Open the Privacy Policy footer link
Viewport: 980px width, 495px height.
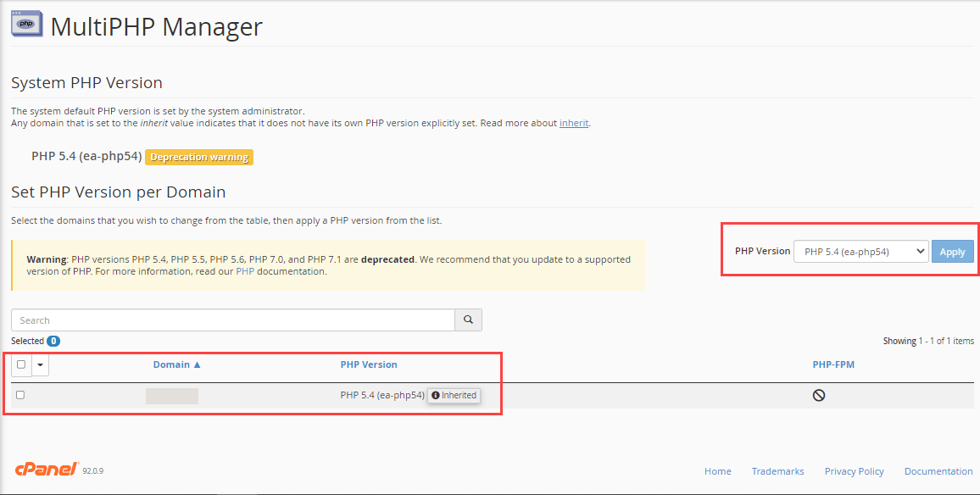pyautogui.click(x=854, y=471)
